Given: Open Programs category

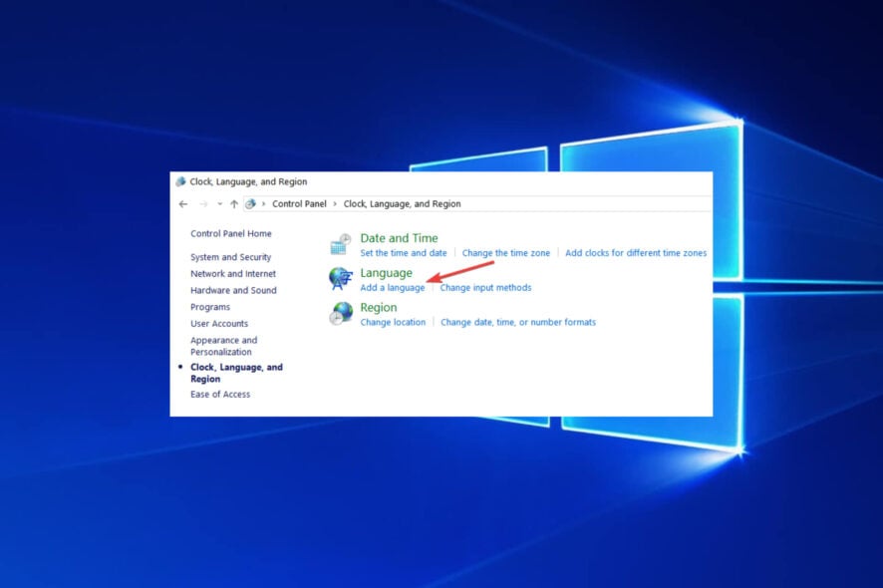Looking at the screenshot, I should click(210, 307).
